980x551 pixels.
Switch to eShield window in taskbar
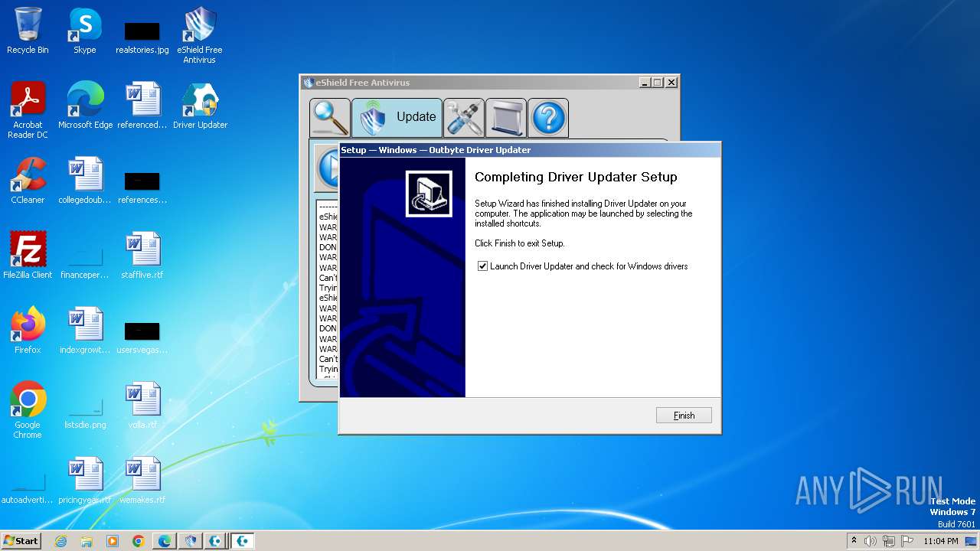[191, 541]
